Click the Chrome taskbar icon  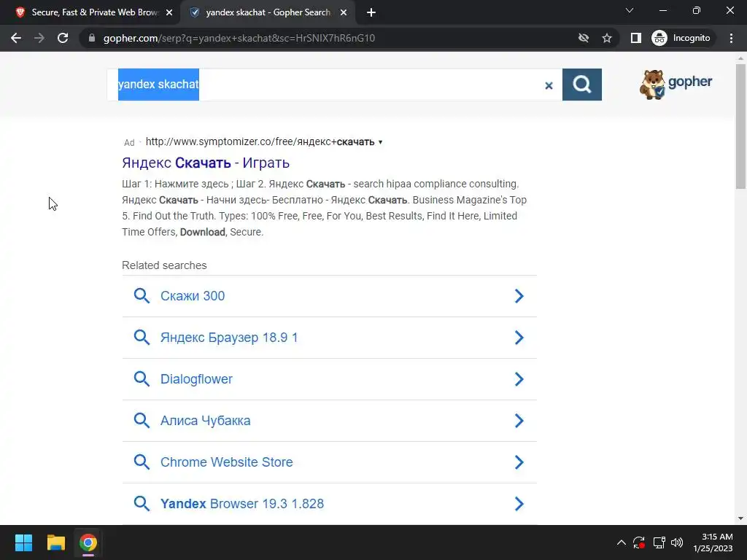pyautogui.click(x=88, y=542)
